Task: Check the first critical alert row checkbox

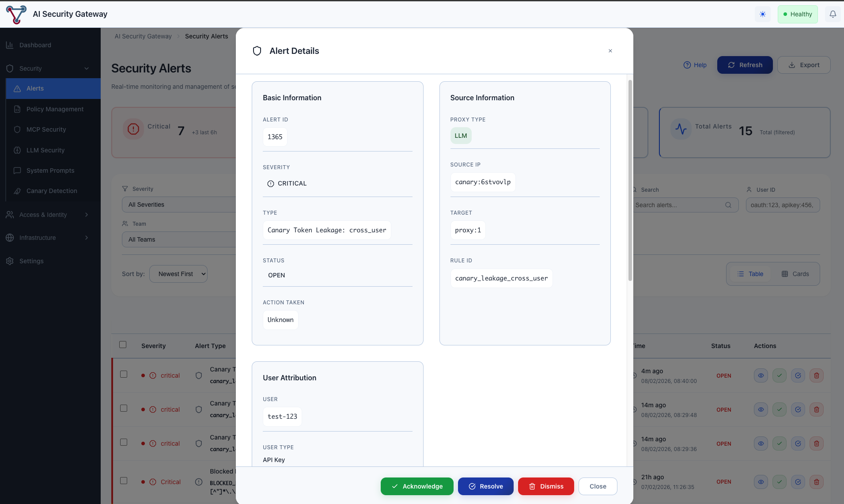Action: pos(124,374)
